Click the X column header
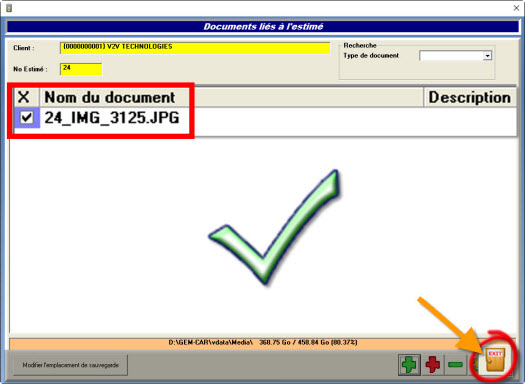The width and height of the screenshot is (525, 384). click(x=24, y=97)
